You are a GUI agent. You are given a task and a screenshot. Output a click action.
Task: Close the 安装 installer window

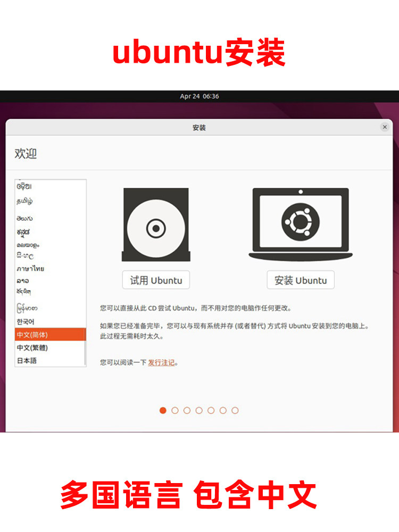(385, 127)
